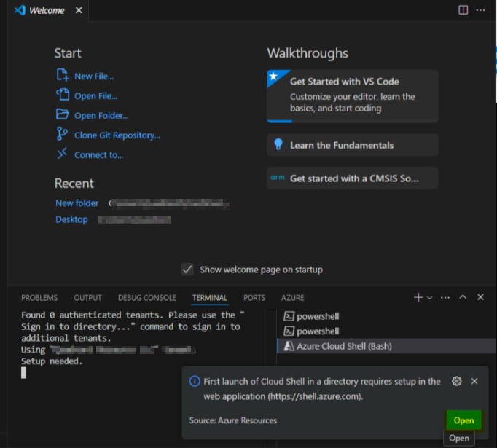Viewport: 497px width, 448px height.
Task: Select the first powershell terminal
Action: [386, 316]
